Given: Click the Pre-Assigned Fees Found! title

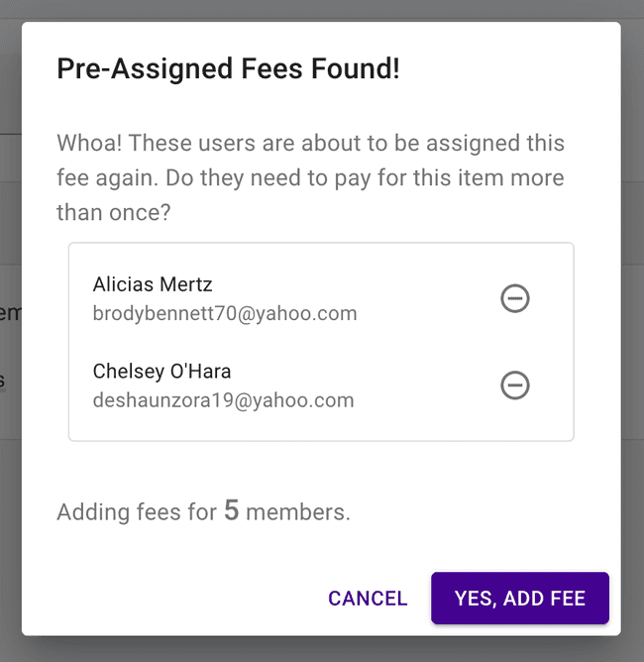Looking at the screenshot, I should click(228, 69).
